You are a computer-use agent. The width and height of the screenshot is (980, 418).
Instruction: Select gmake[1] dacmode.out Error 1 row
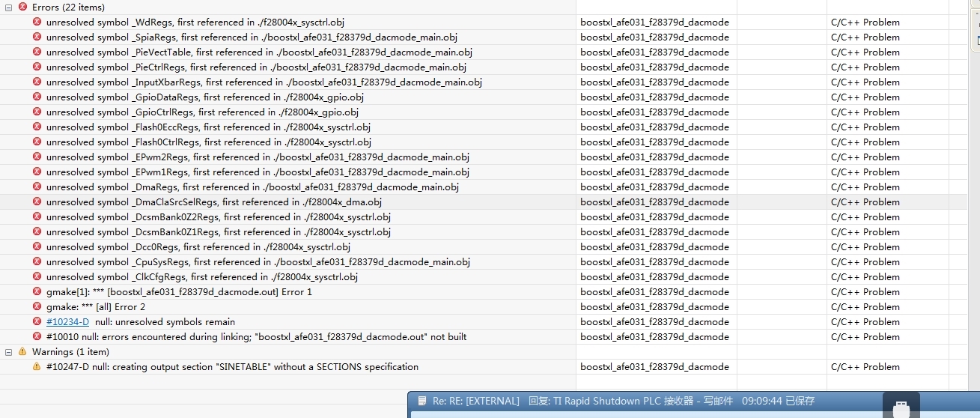click(x=490, y=291)
